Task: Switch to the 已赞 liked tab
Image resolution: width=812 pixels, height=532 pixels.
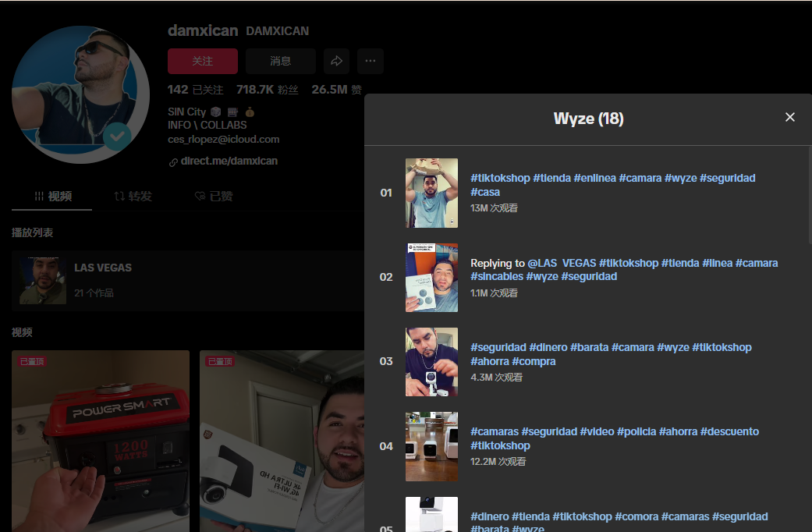Action: [214, 197]
